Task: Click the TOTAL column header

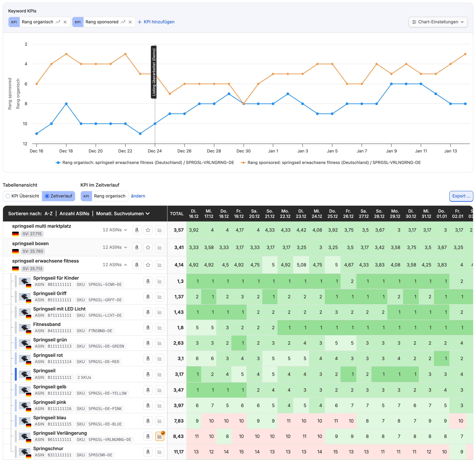Action: [177, 214]
